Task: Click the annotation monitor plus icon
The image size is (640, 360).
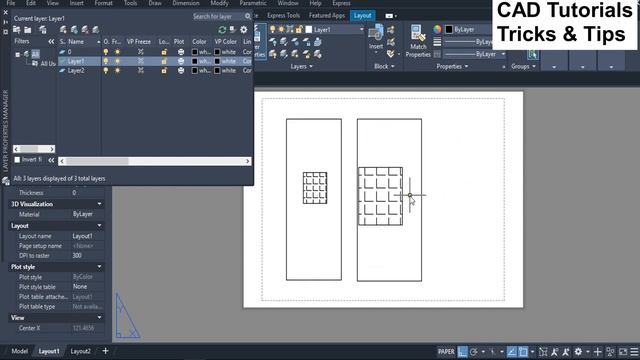Action: (x=598, y=351)
